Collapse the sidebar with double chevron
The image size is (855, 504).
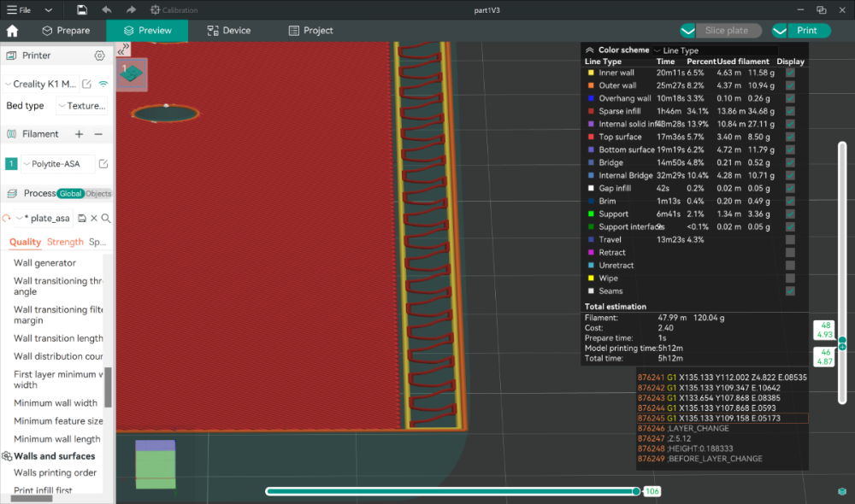(124, 49)
